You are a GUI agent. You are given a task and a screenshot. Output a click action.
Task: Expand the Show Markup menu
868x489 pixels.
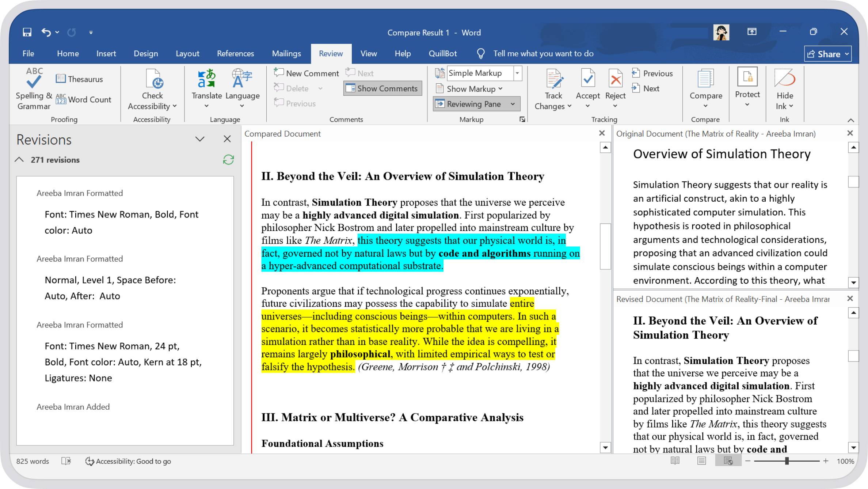pyautogui.click(x=469, y=89)
